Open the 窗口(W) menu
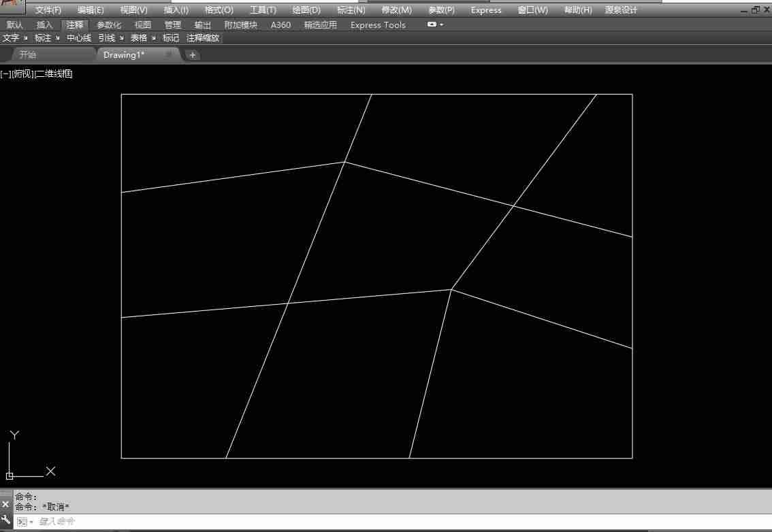The width and height of the screenshot is (772, 532). coord(533,10)
